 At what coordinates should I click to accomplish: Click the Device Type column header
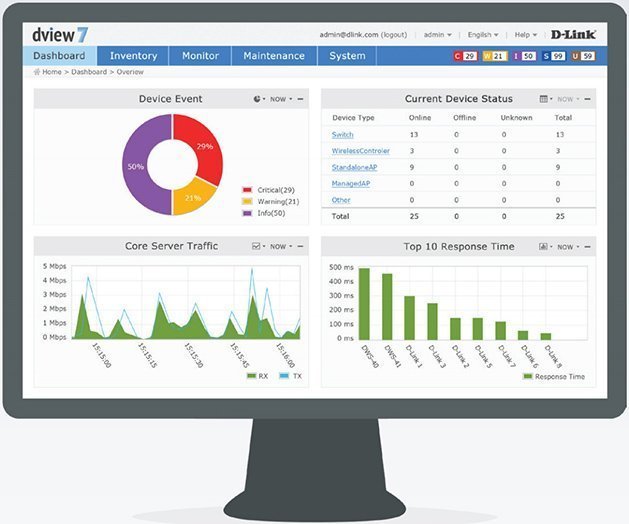point(353,118)
